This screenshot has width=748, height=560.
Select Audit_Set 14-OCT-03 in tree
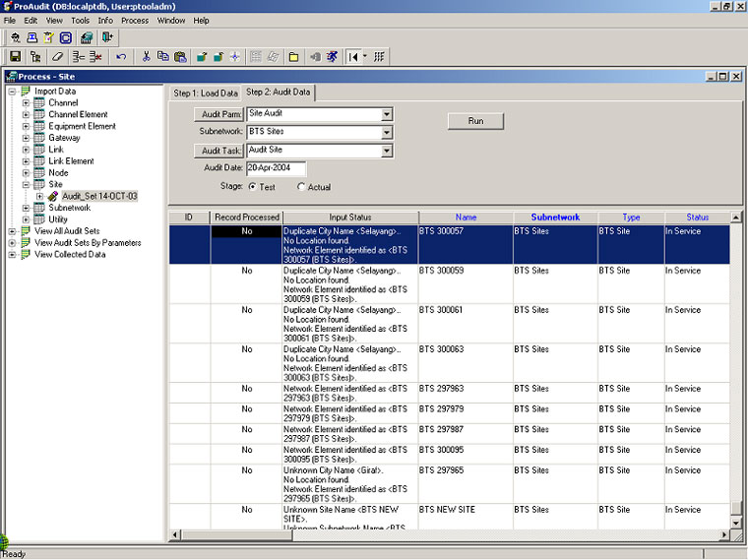[98, 196]
